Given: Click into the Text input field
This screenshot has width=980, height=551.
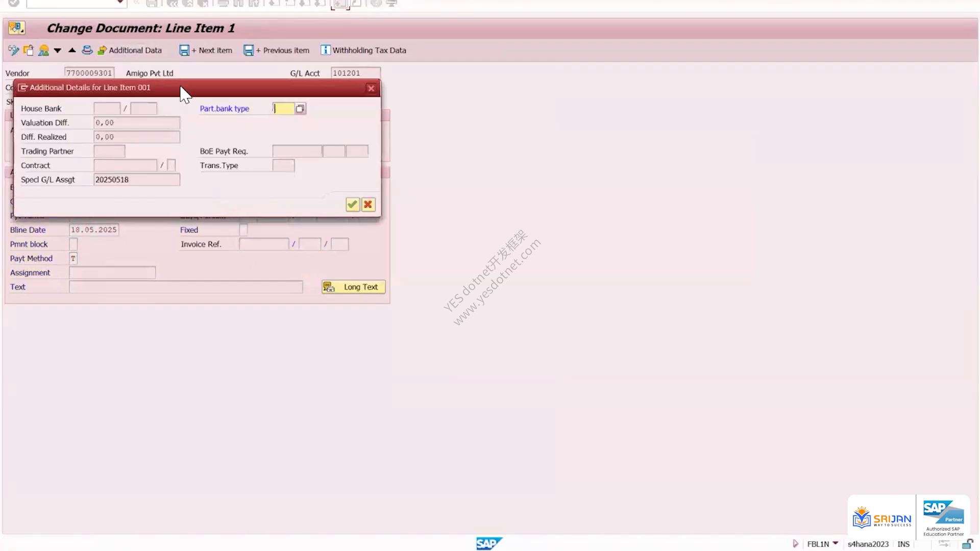Looking at the screenshot, I should tap(186, 287).
